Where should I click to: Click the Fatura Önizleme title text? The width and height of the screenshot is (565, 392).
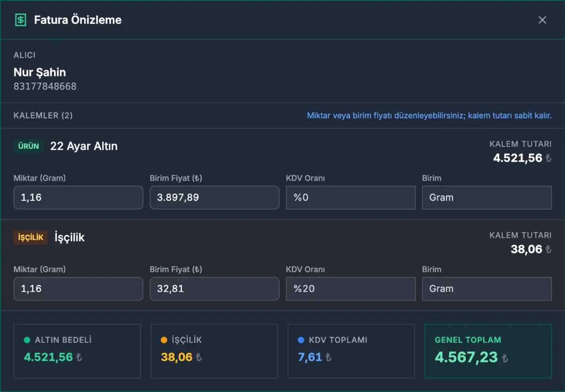[x=78, y=20]
